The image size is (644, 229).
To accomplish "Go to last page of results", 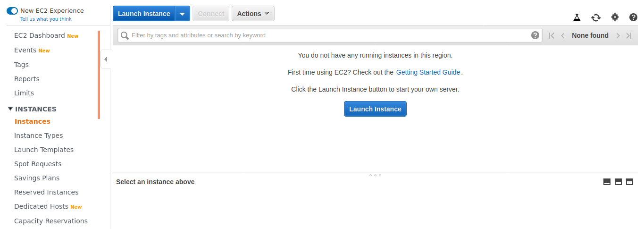I will click(629, 35).
